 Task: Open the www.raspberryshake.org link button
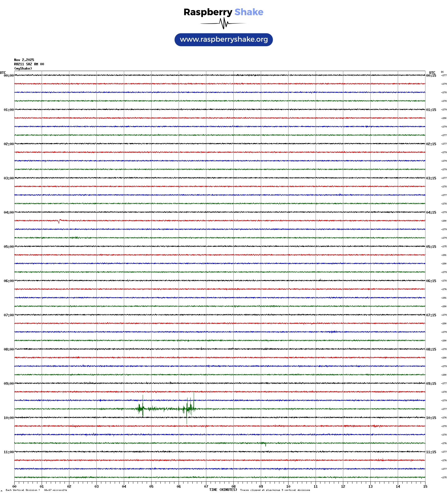click(224, 40)
